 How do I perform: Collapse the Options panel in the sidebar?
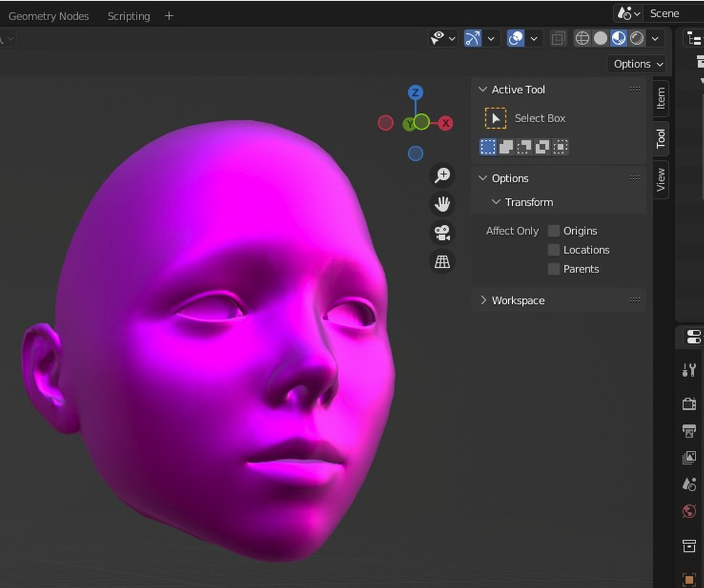[x=483, y=178]
